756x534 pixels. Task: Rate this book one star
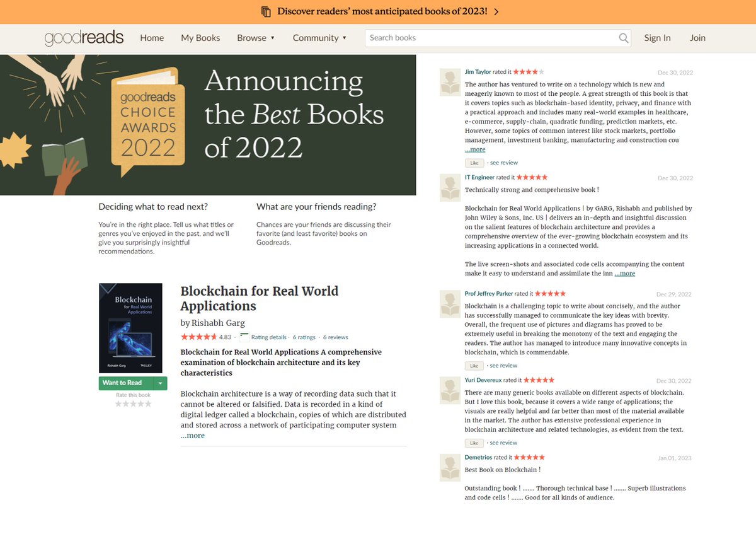tap(118, 403)
